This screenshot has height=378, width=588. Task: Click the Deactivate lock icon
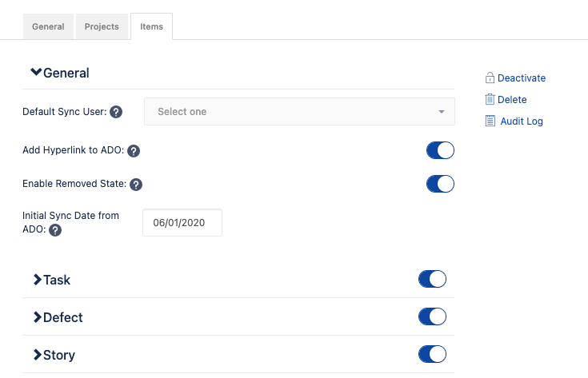point(490,78)
